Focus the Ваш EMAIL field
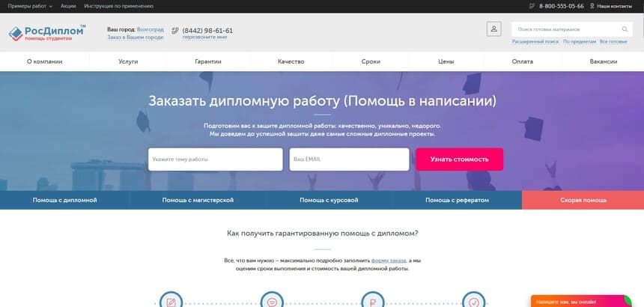Image resolution: width=644 pixels, height=307 pixels. pos(350,159)
